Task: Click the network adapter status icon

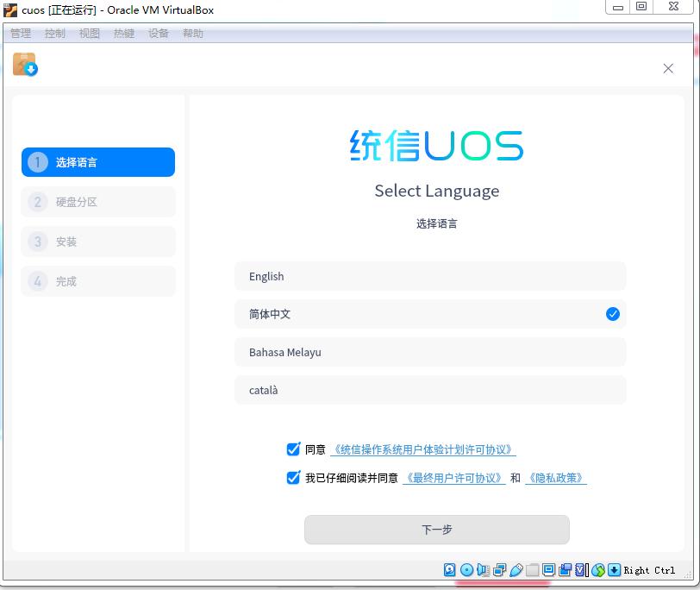Action: (500, 570)
